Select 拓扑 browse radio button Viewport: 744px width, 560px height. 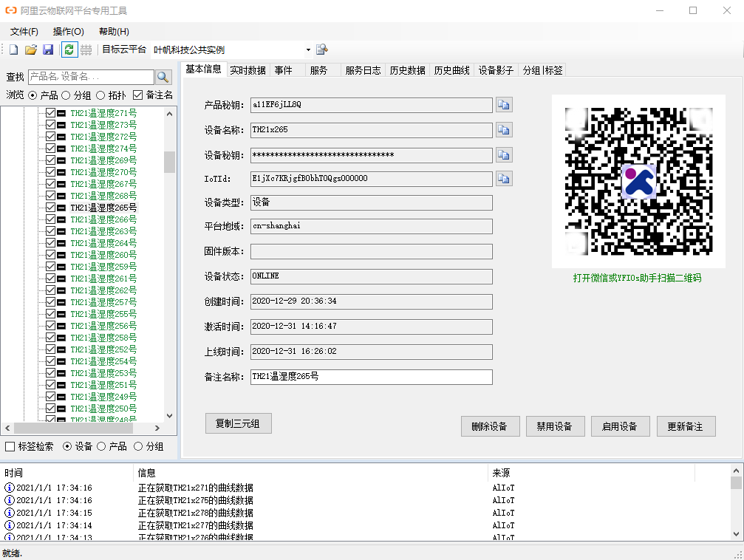pos(100,95)
